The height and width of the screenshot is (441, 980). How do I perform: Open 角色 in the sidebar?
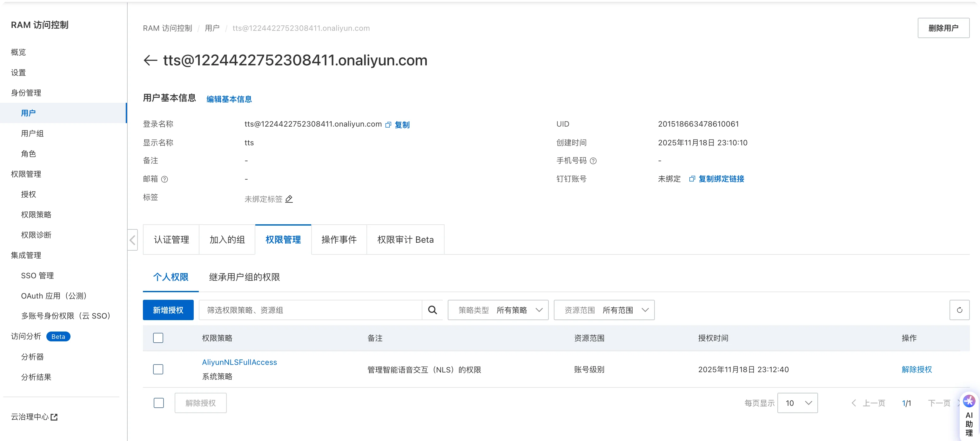click(x=29, y=154)
